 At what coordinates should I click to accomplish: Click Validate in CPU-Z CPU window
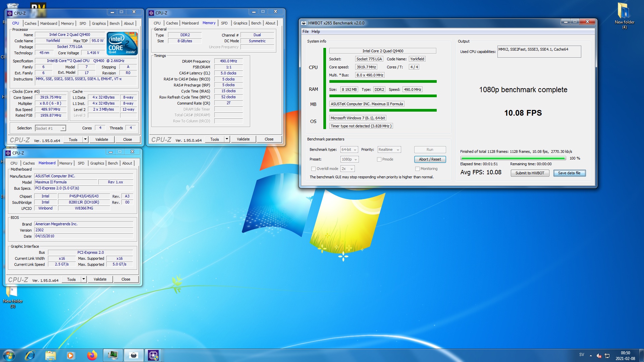102,139
